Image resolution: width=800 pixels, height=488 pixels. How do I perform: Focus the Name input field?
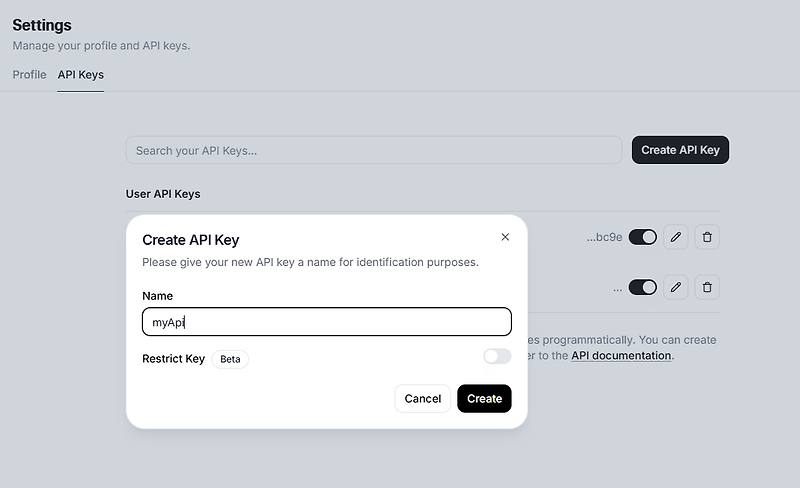327,322
